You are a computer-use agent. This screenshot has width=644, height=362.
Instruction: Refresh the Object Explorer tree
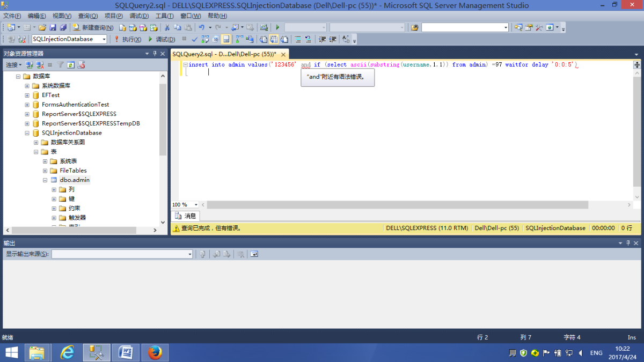71,65
